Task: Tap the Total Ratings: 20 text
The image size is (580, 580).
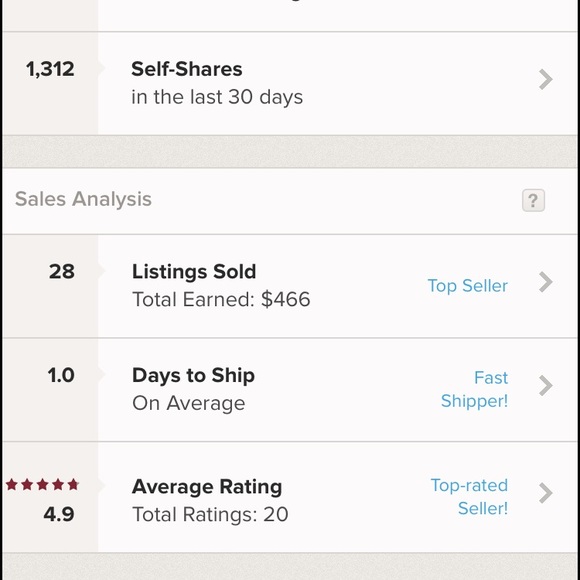Action: point(210,515)
